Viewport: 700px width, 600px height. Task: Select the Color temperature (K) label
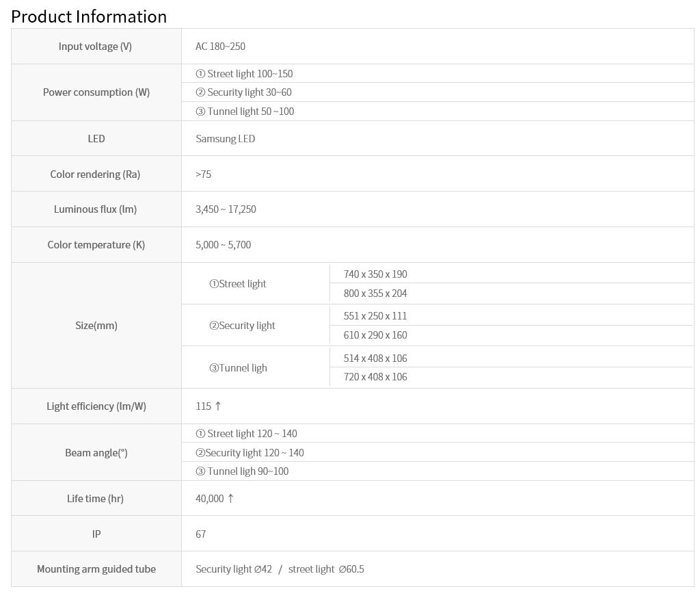[96, 245]
